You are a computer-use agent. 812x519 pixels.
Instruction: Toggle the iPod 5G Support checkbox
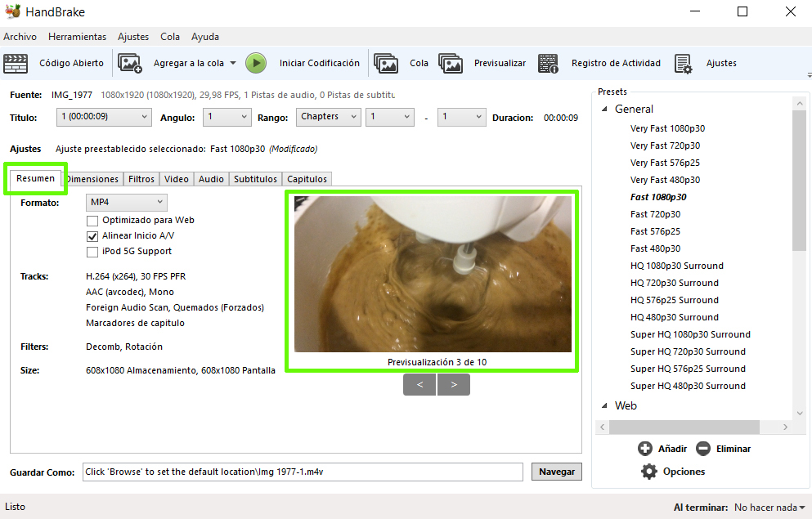pyautogui.click(x=92, y=252)
